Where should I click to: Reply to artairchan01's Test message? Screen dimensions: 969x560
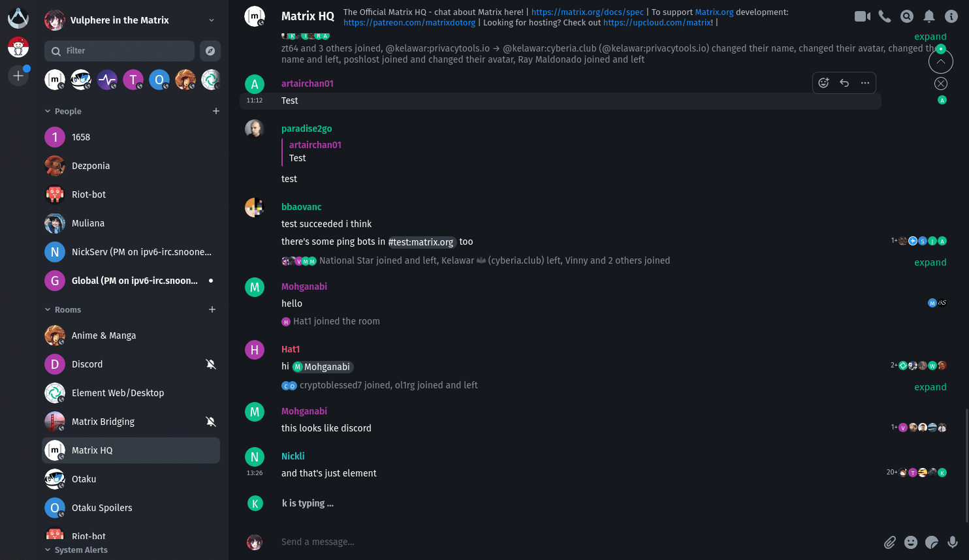pos(844,83)
